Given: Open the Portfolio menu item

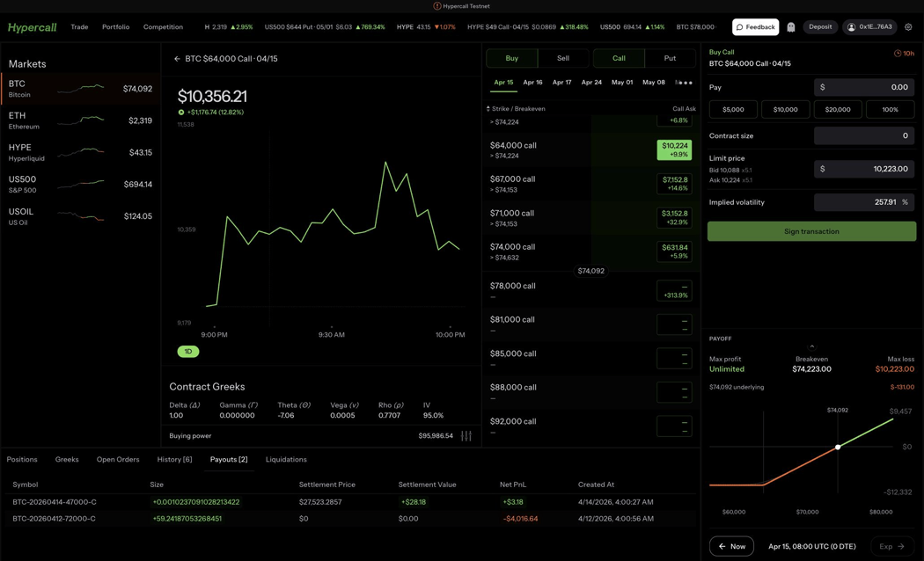Looking at the screenshot, I should pos(115,27).
